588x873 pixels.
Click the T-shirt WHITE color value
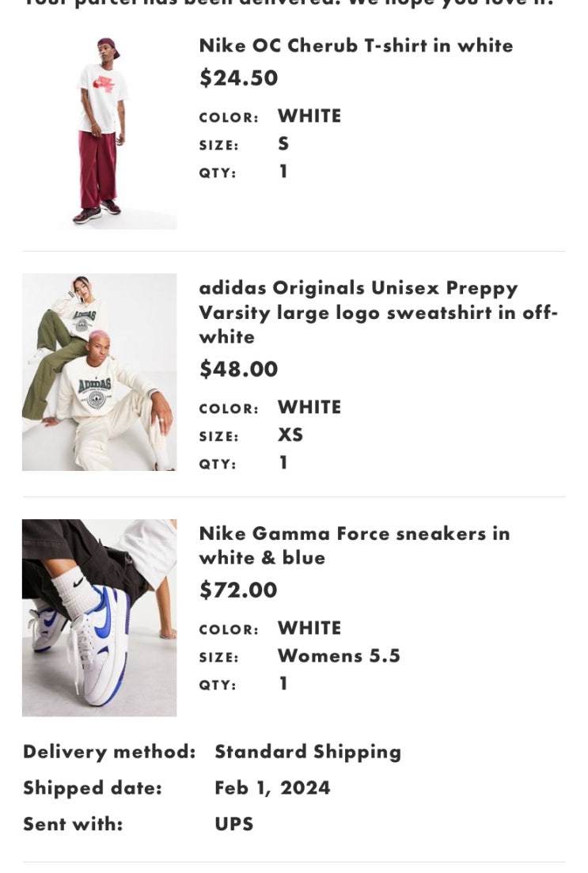click(x=309, y=116)
